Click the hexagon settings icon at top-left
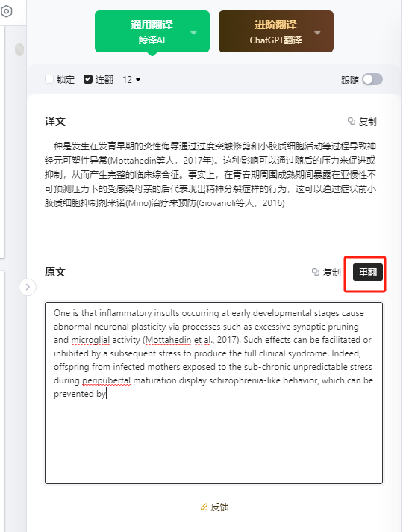The height and width of the screenshot is (532, 409). tap(7, 11)
